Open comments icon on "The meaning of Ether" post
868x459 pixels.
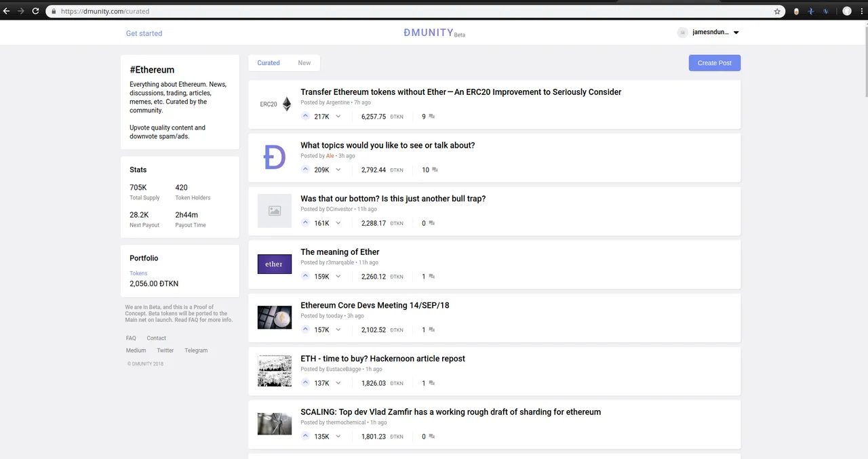click(x=432, y=277)
